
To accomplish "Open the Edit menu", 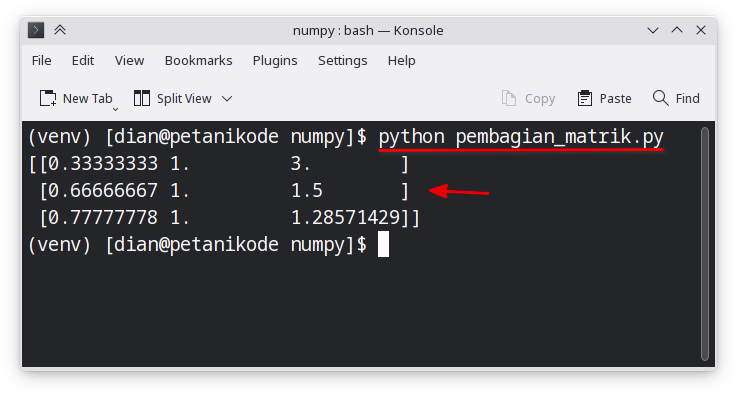I will (83, 61).
